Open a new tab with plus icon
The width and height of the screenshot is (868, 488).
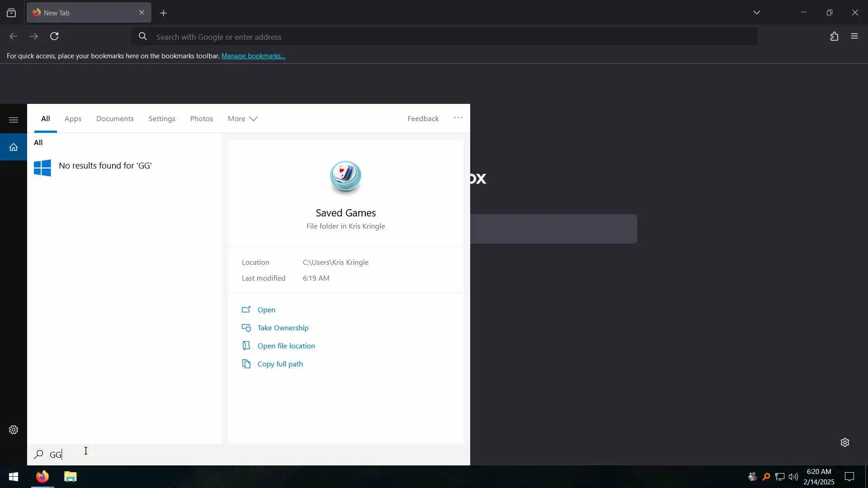pyautogui.click(x=164, y=13)
